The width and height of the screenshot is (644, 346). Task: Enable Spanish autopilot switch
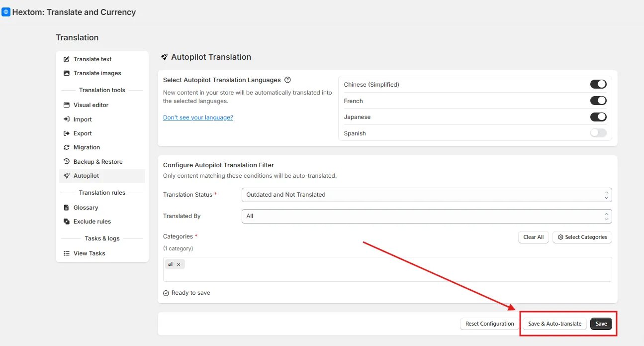tap(598, 133)
